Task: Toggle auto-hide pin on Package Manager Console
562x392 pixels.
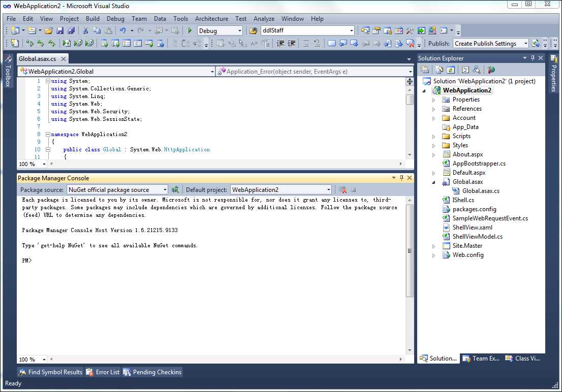Action: pyautogui.click(x=401, y=178)
